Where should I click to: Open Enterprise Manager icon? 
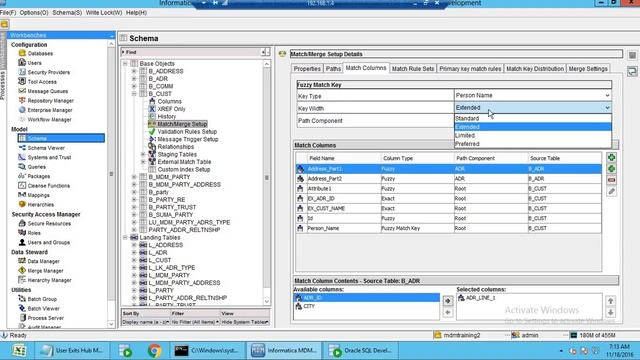[22, 110]
